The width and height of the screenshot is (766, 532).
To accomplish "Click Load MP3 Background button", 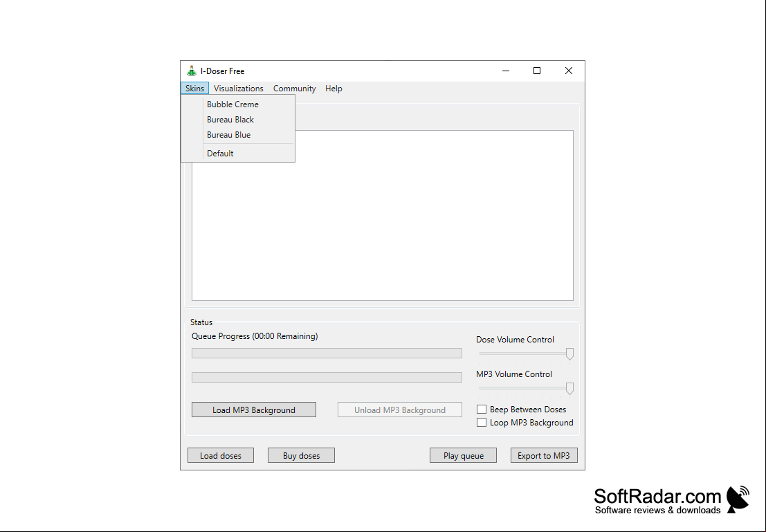I will pyautogui.click(x=254, y=410).
